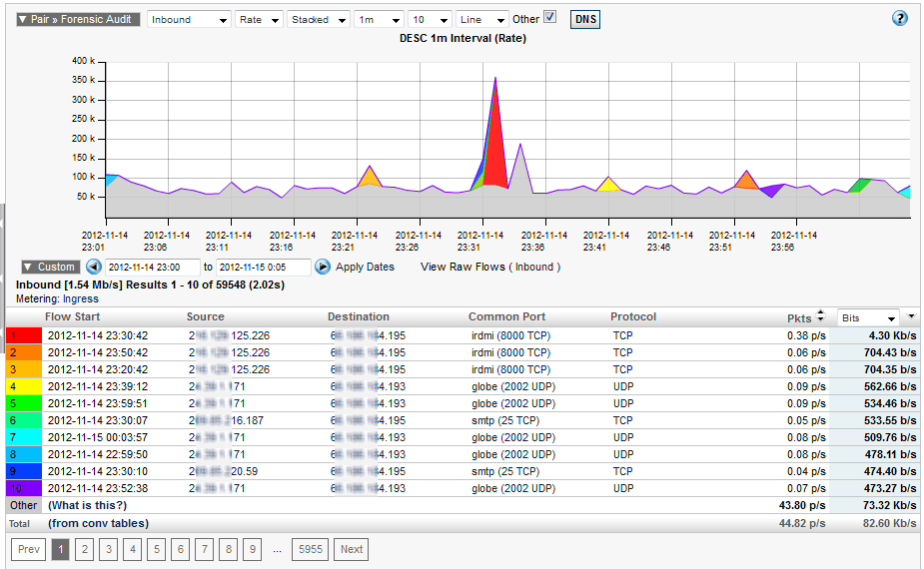Screen dimensions: 924x569
Task: Open the Bits unit dropdown
Action: coord(868,318)
